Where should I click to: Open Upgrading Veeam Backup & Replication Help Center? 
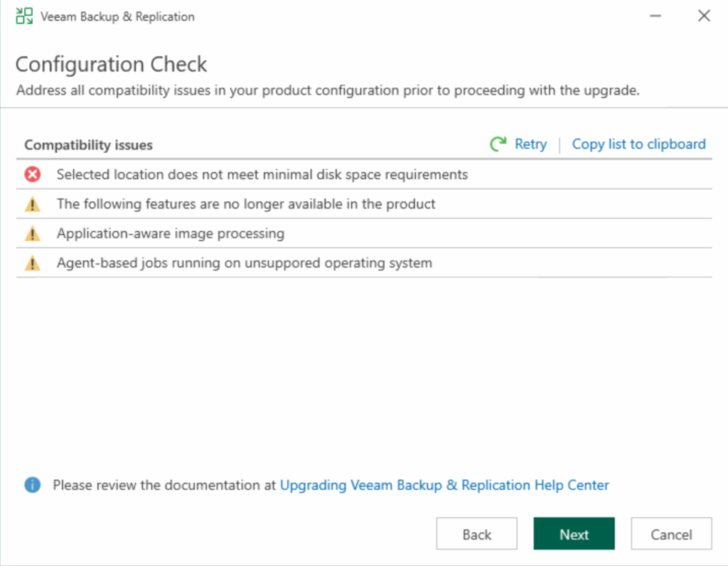pyautogui.click(x=444, y=485)
